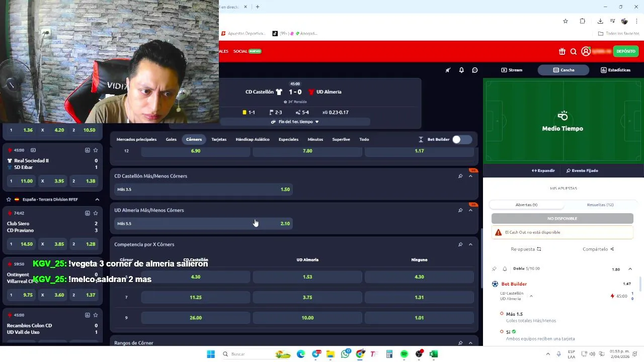Open the notifications bell icon
644x362 pixels.
pyautogui.click(x=461, y=70)
